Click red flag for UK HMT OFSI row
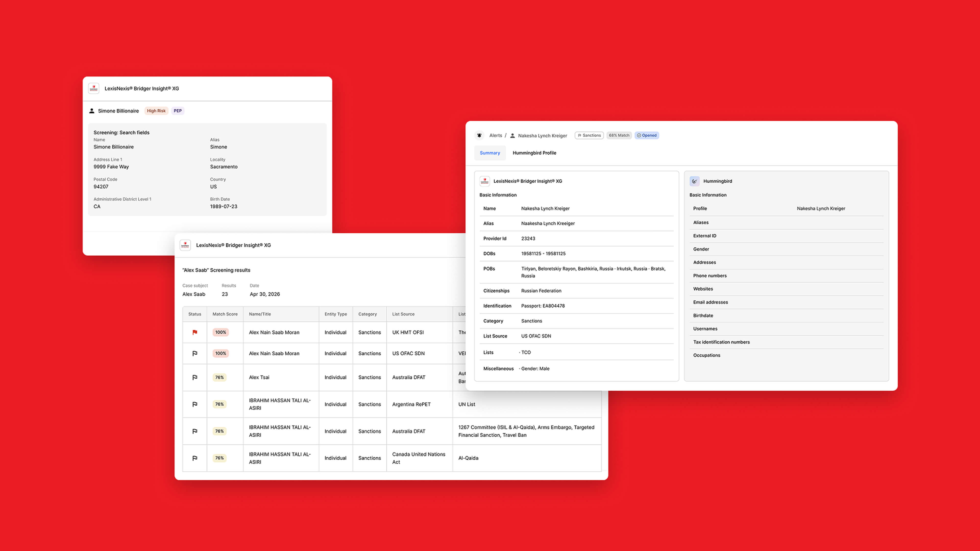Screen dimensions: 980x551 coord(195,332)
